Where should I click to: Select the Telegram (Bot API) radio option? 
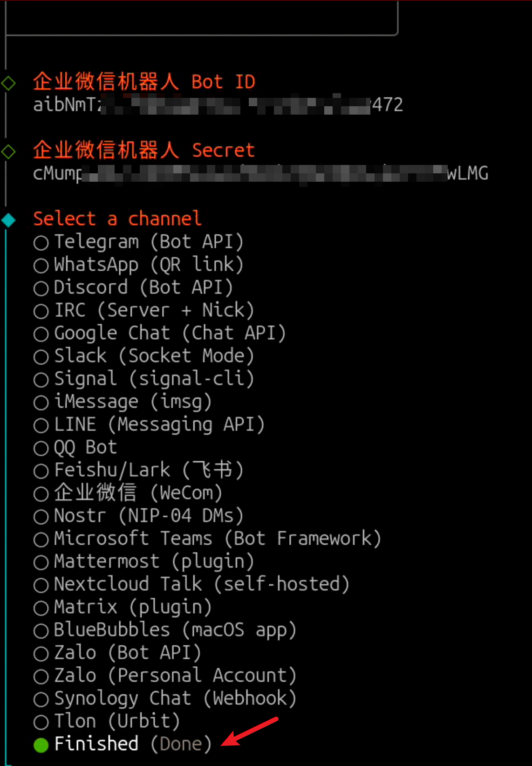pyautogui.click(x=41, y=242)
